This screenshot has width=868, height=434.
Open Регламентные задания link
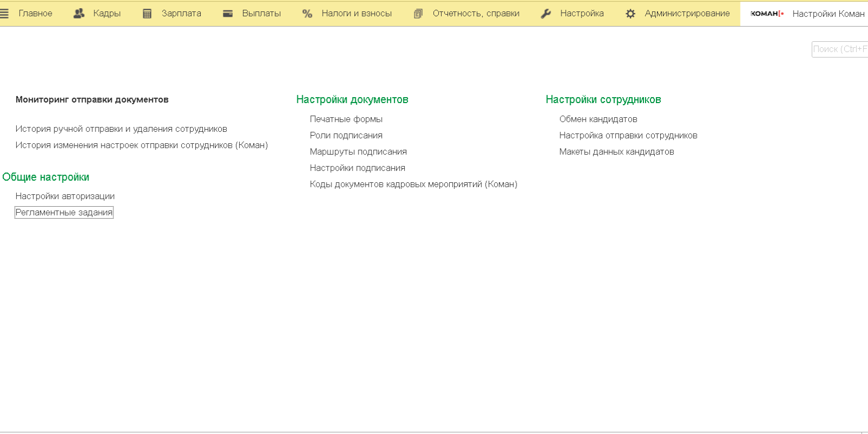click(x=64, y=213)
